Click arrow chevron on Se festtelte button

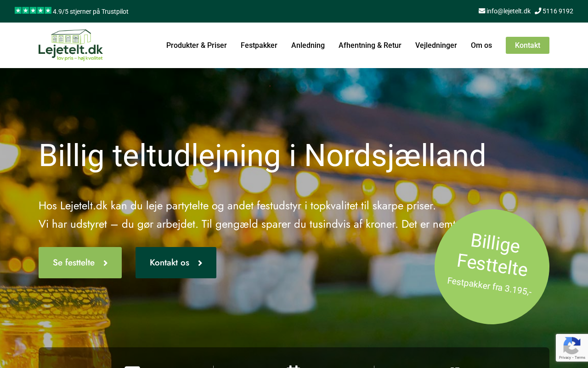point(105,263)
